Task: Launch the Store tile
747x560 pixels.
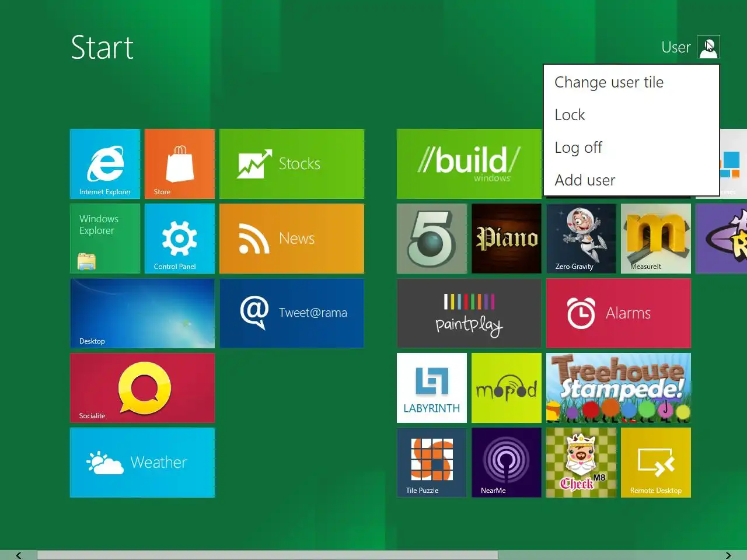Action: (x=180, y=164)
